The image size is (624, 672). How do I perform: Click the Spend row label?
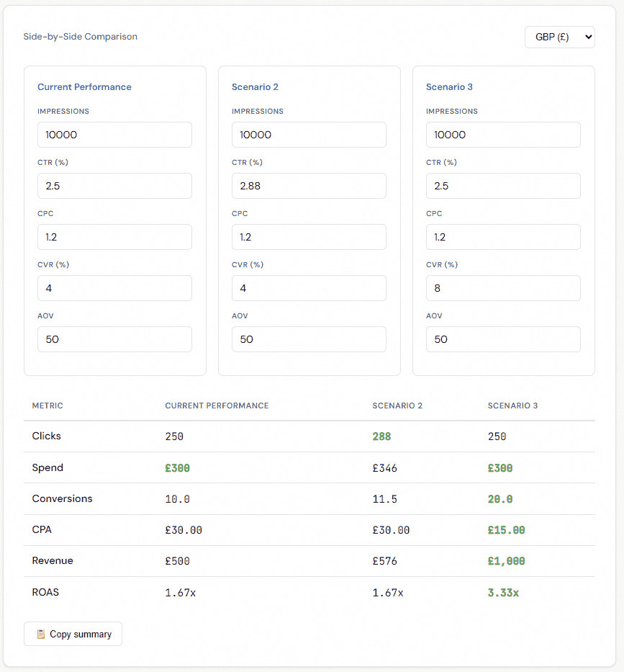(x=48, y=467)
